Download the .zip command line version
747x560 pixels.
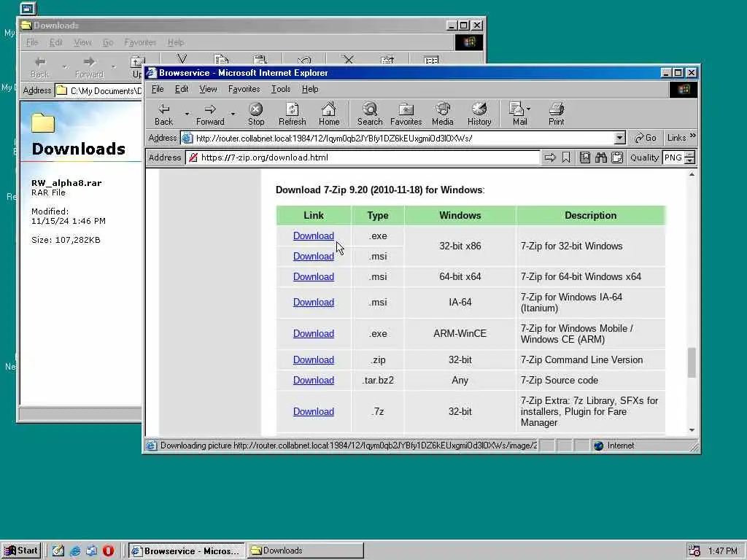click(314, 360)
